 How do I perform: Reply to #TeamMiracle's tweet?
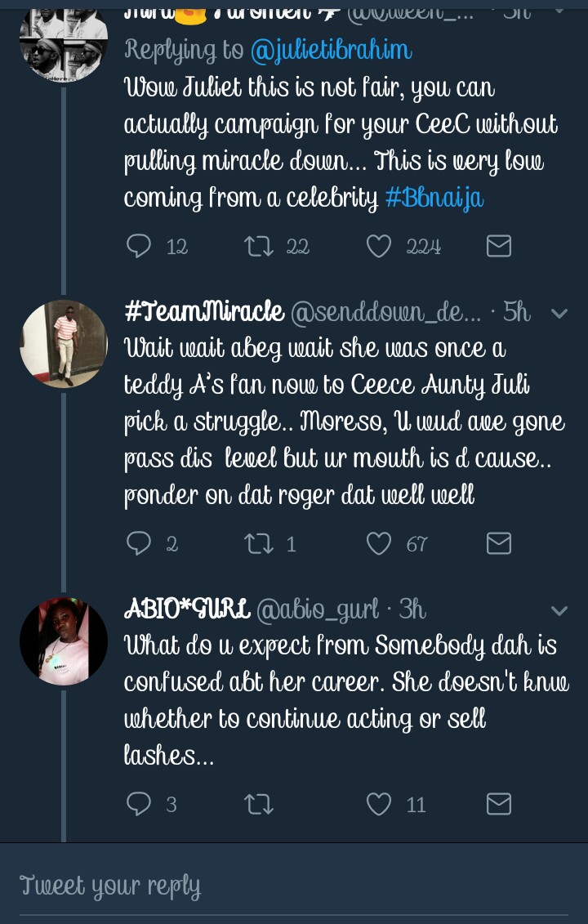(x=140, y=543)
